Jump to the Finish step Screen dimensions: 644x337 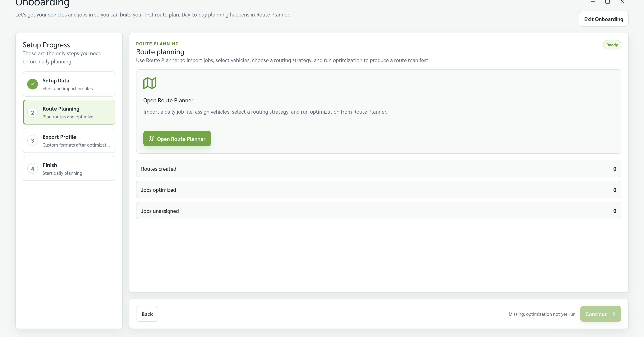(69, 169)
